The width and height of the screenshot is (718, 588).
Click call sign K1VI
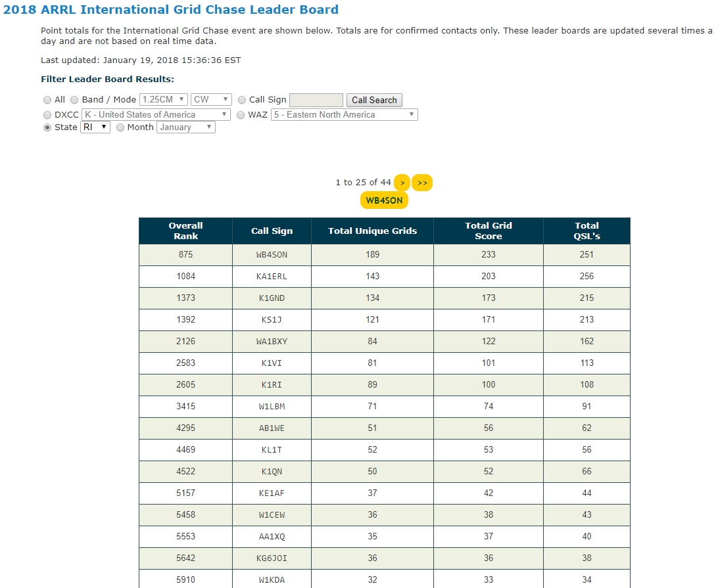(x=272, y=363)
